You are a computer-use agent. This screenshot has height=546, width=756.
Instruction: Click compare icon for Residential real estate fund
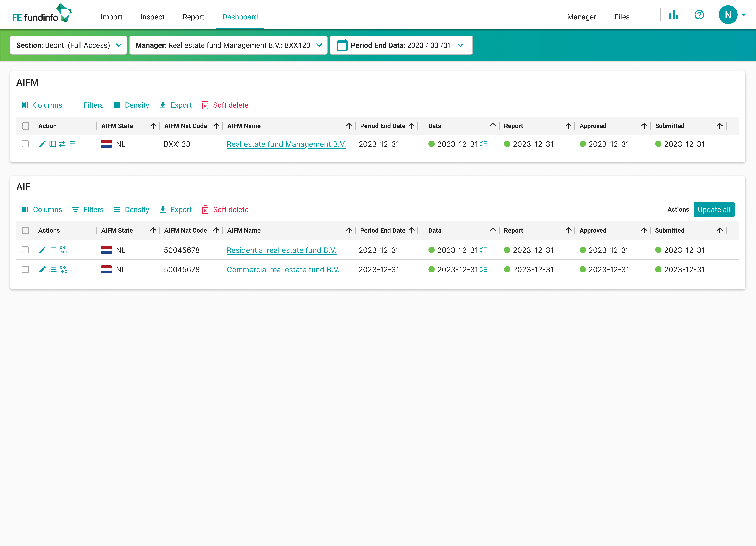tap(64, 250)
